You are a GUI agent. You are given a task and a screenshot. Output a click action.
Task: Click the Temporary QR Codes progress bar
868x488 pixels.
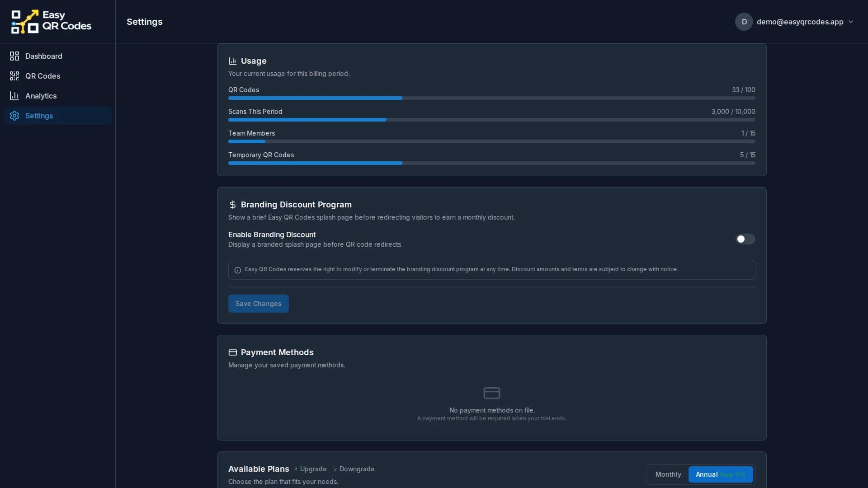pos(491,163)
